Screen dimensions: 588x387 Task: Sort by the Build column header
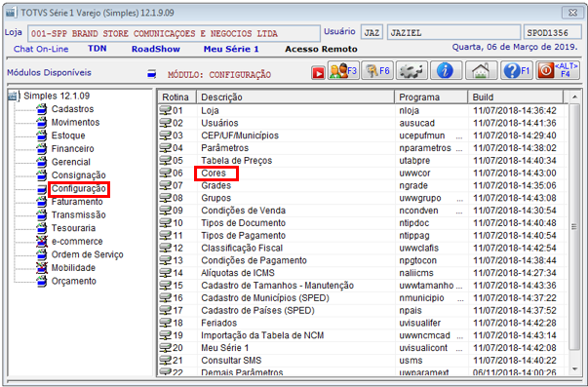tap(516, 97)
